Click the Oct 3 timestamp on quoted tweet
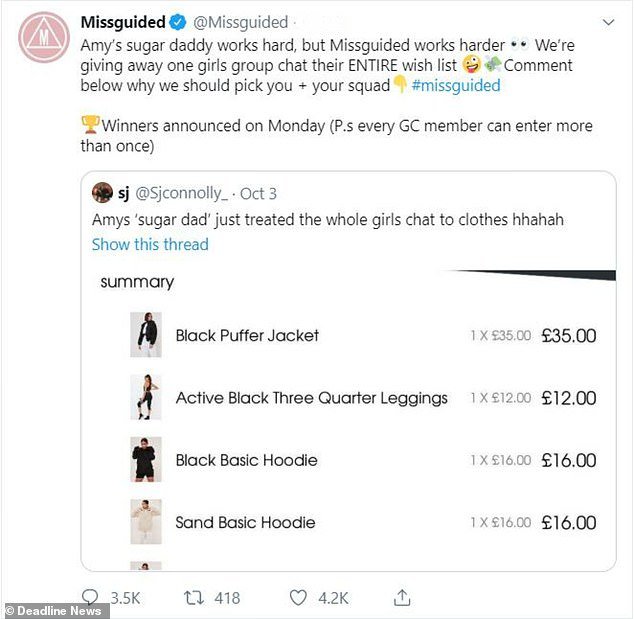Image resolution: width=634 pixels, height=619 pixels. (258, 194)
